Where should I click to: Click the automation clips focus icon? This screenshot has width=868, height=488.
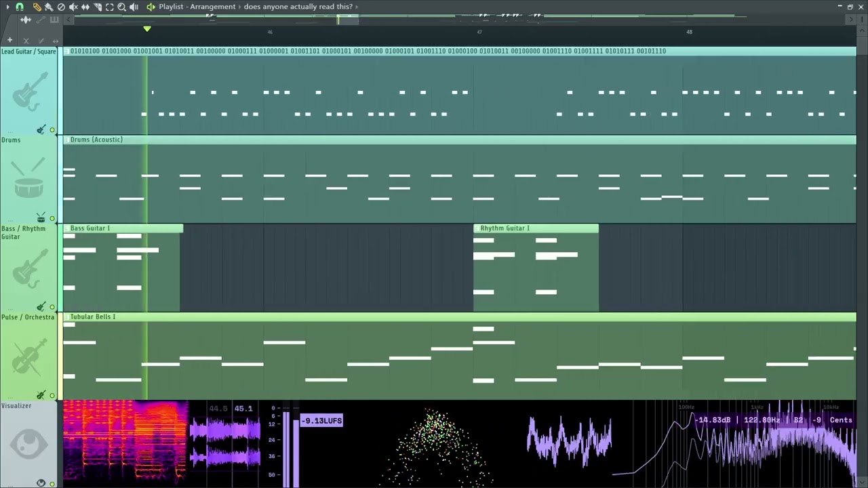pyautogui.click(x=41, y=20)
